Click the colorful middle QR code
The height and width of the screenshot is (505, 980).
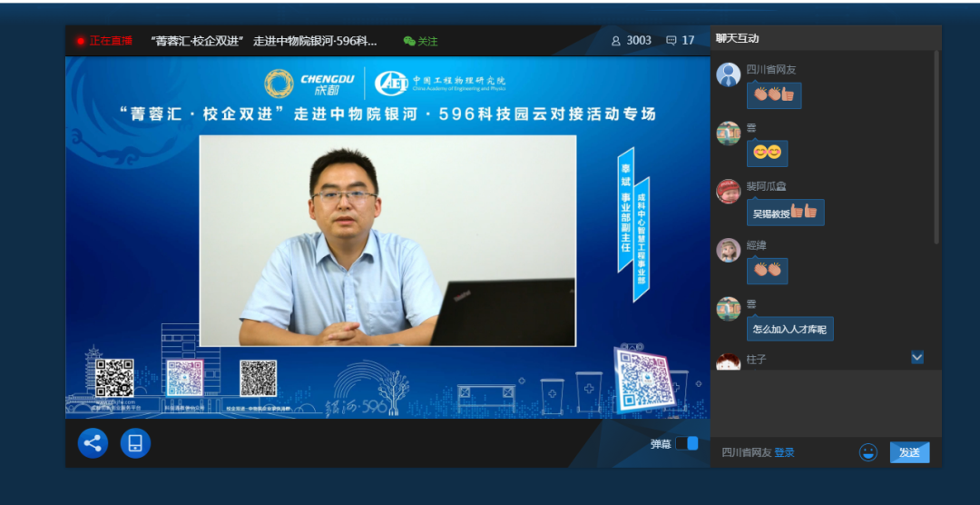click(185, 378)
